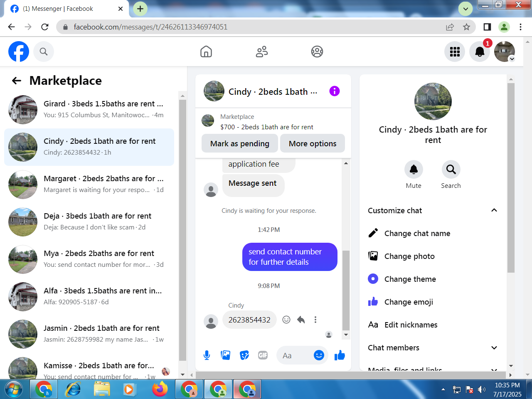Viewport: 532px width, 399px height.
Task: Click the Facebook search magnifier icon
Action: pos(44,52)
